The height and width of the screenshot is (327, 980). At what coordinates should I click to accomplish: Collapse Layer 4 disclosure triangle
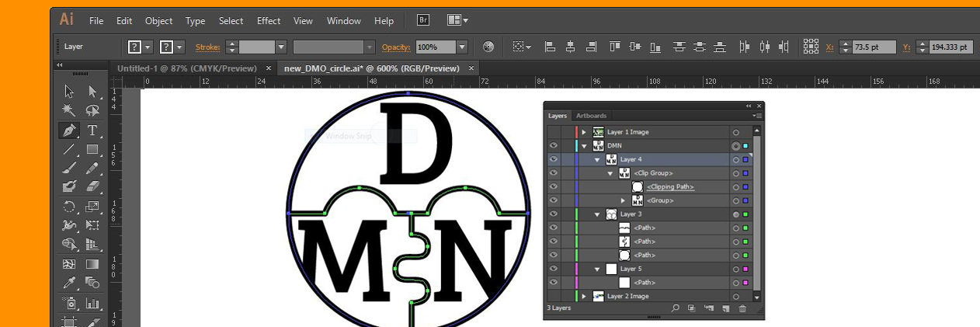[597, 159]
